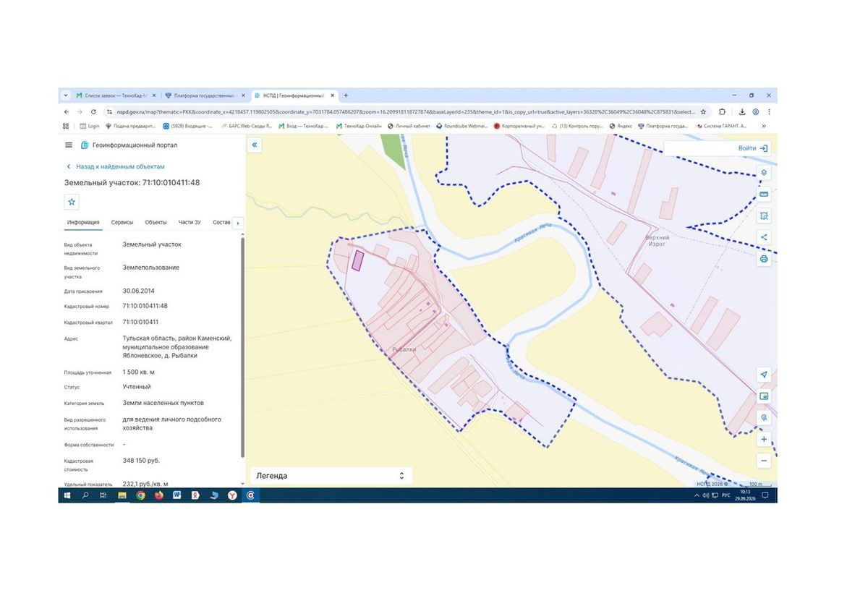Open the browser tab search dropdown
868x614 pixels.
pos(66,95)
